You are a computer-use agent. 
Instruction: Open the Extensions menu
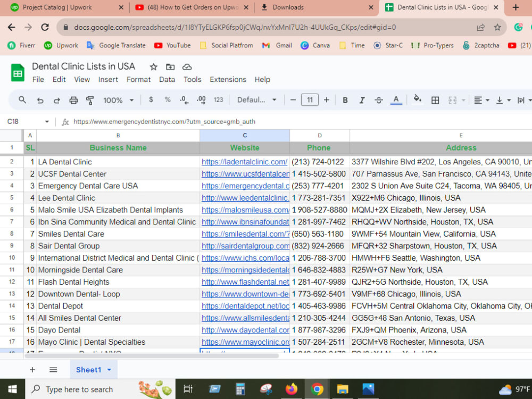click(x=228, y=79)
